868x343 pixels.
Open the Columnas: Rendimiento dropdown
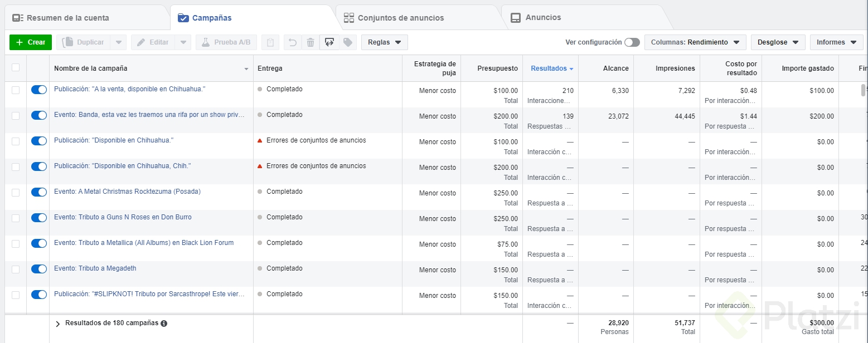coord(695,42)
